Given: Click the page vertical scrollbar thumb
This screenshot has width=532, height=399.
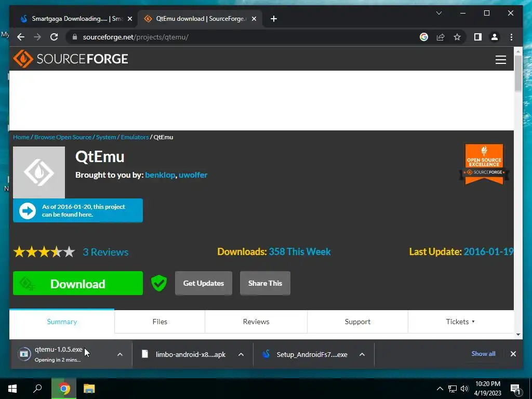Looking at the screenshot, I should pos(518,73).
